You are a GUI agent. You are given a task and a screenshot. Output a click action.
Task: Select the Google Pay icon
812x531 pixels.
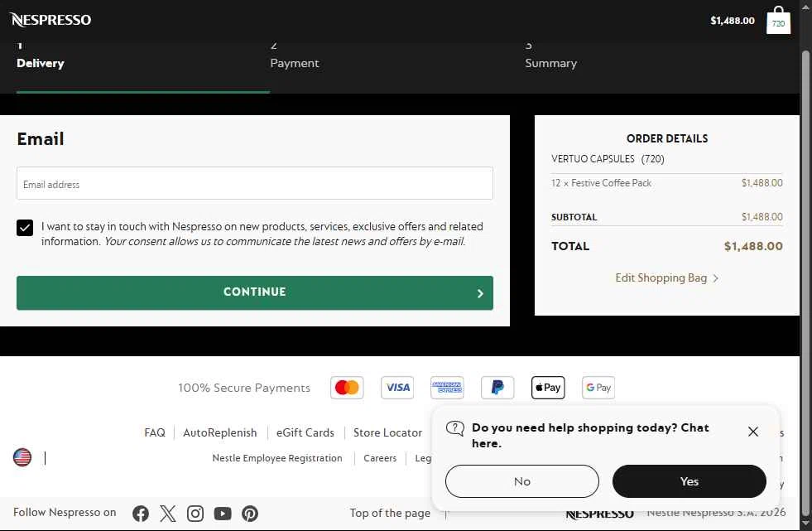(598, 388)
